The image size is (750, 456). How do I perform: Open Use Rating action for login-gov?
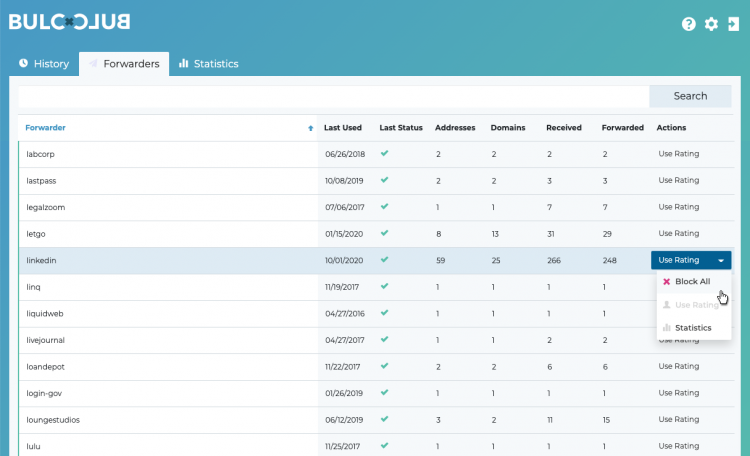[678, 392]
